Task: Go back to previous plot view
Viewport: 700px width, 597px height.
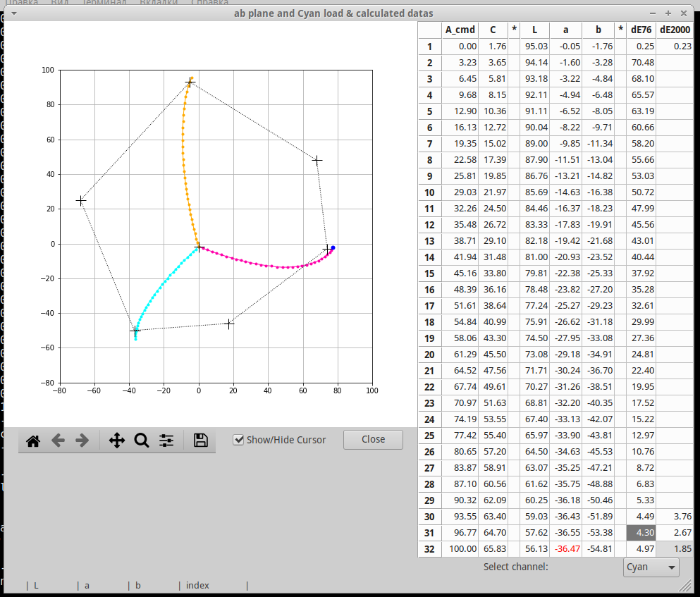Action: click(x=58, y=441)
